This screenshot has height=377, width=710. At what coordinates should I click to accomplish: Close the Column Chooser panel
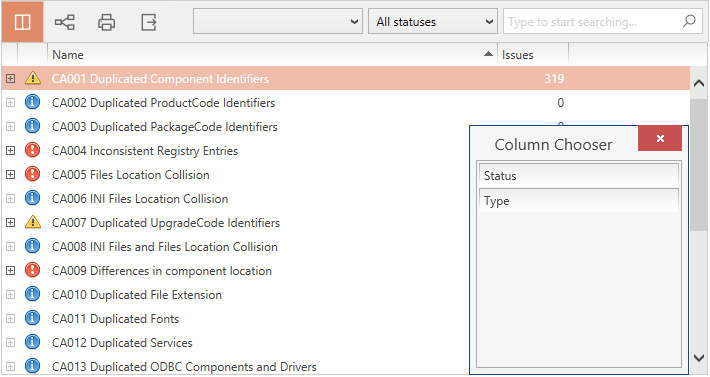(660, 138)
